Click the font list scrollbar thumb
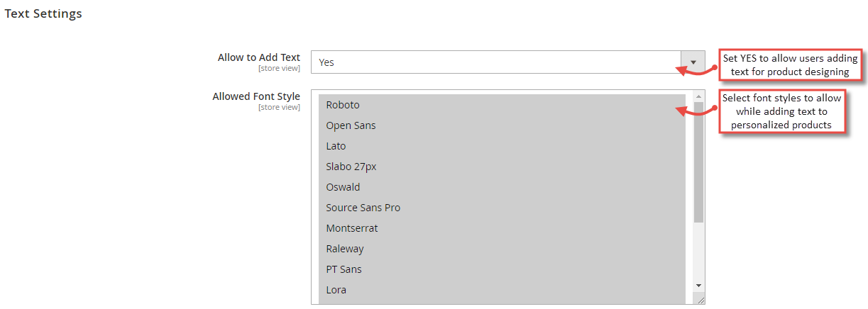Viewport: 868px width, 309px height. coord(698,162)
